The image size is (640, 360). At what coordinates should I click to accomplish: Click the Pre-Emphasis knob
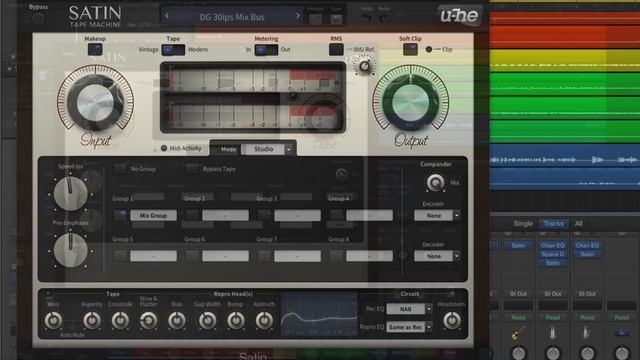[x=71, y=250]
